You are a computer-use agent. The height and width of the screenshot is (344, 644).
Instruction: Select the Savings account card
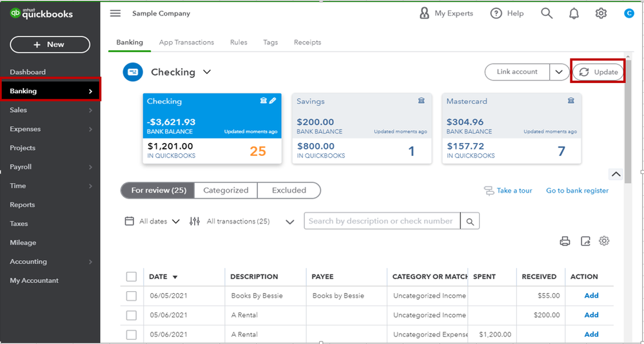pos(362,128)
